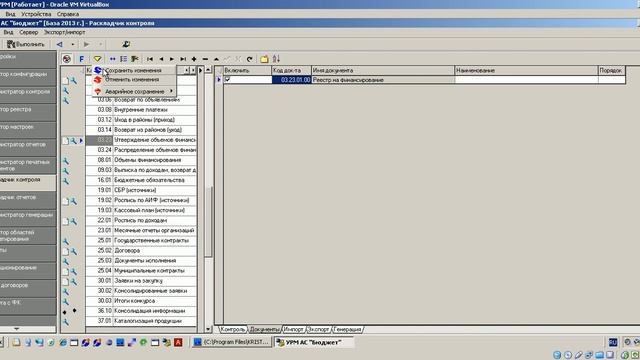
Task: Click the yellow folder icon in toolbar
Action: (x=264, y=59)
